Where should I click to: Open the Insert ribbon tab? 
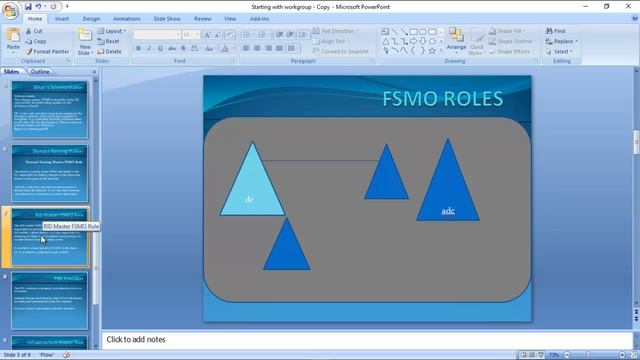click(x=62, y=19)
